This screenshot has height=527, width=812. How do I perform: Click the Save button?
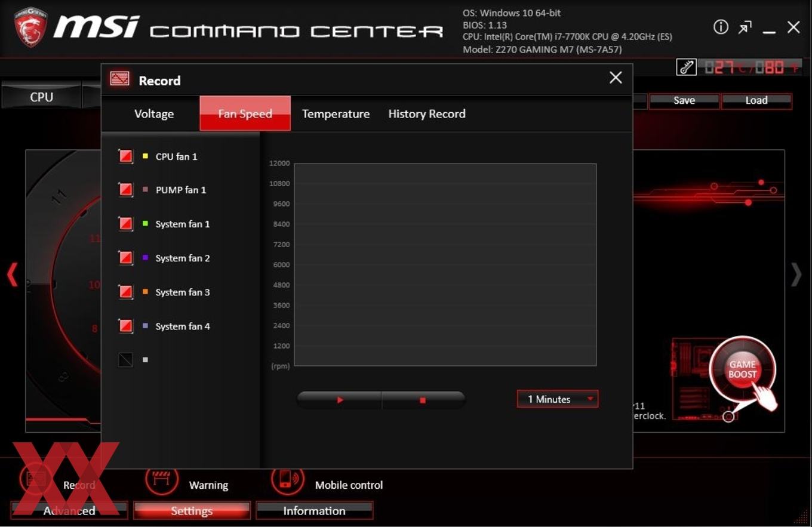[684, 100]
